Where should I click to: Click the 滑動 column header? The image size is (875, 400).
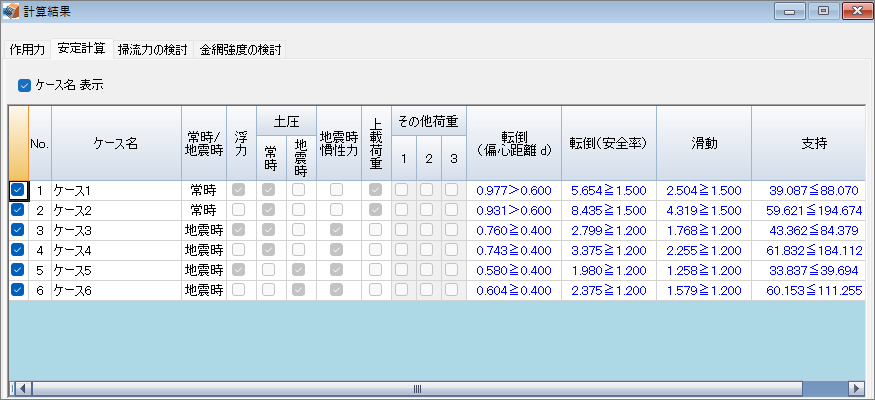click(x=703, y=143)
